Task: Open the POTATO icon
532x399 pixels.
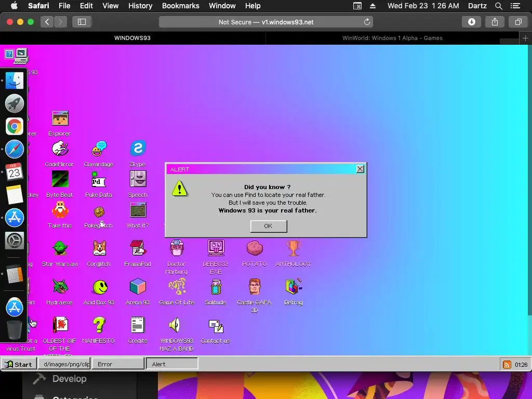Action: click(255, 248)
